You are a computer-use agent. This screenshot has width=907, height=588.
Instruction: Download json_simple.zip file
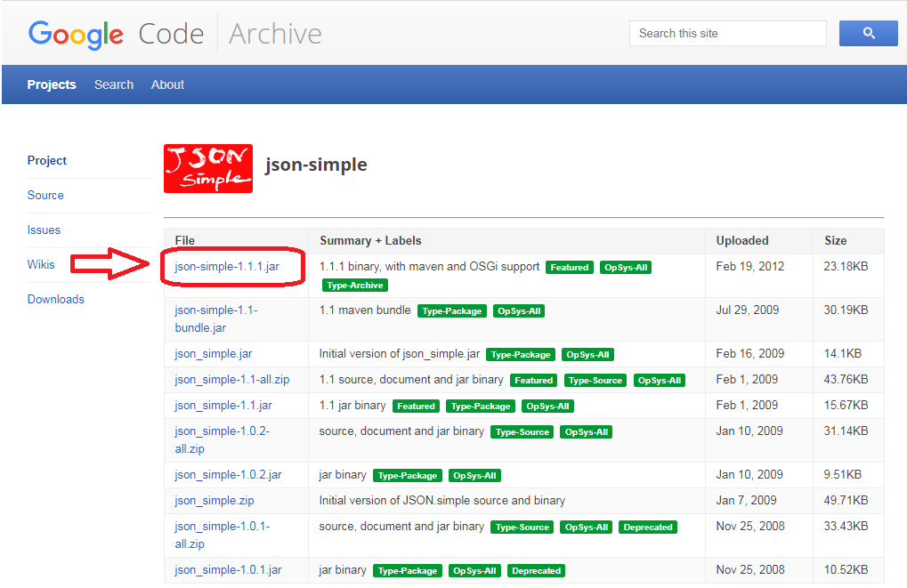pyautogui.click(x=215, y=501)
